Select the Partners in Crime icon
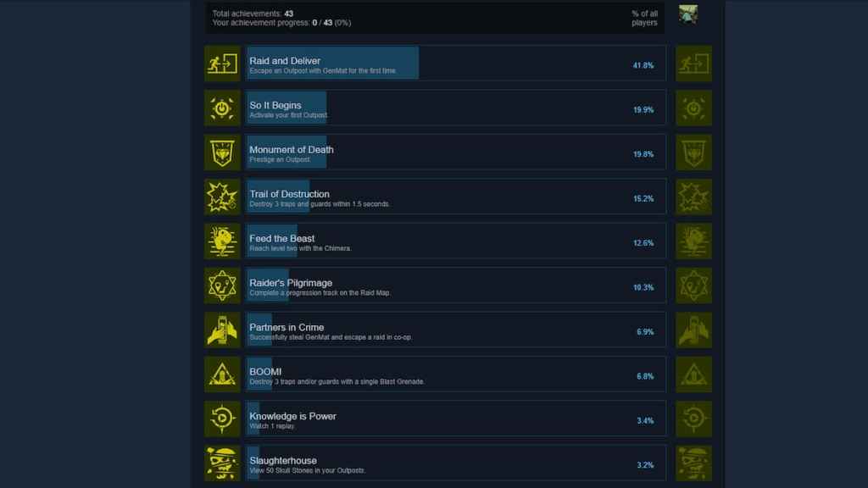Image resolution: width=868 pixels, height=488 pixels. (x=223, y=330)
